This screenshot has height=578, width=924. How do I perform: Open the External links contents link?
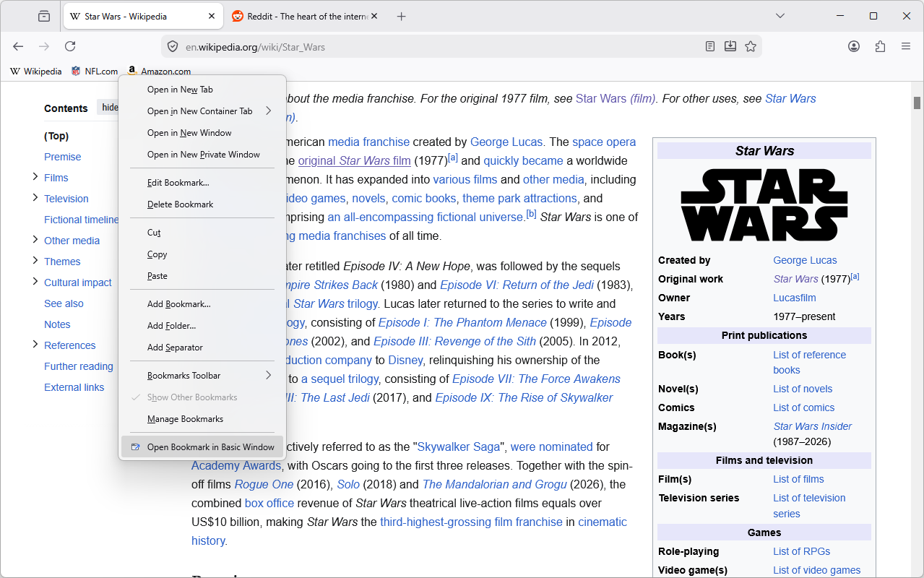(74, 387)
